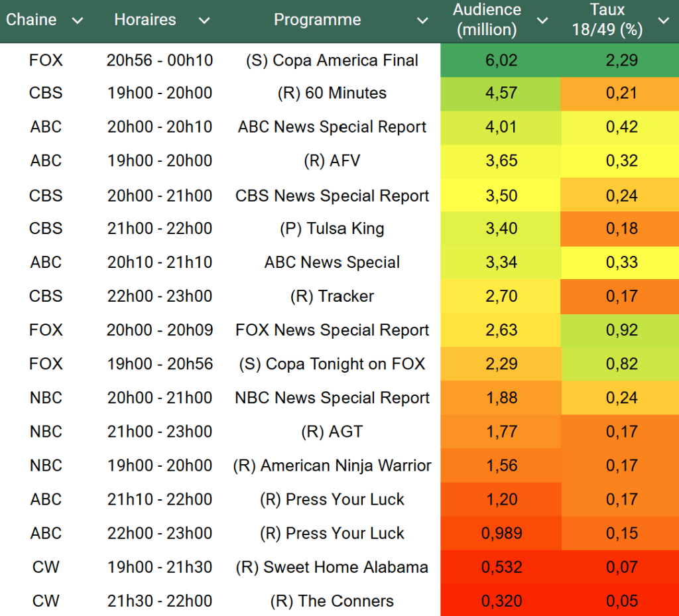This screenshot has width=679, height=616.
Task: Click the 2,29 rating cell in top row
Action: pyautogui.click(x=621, y=60)
